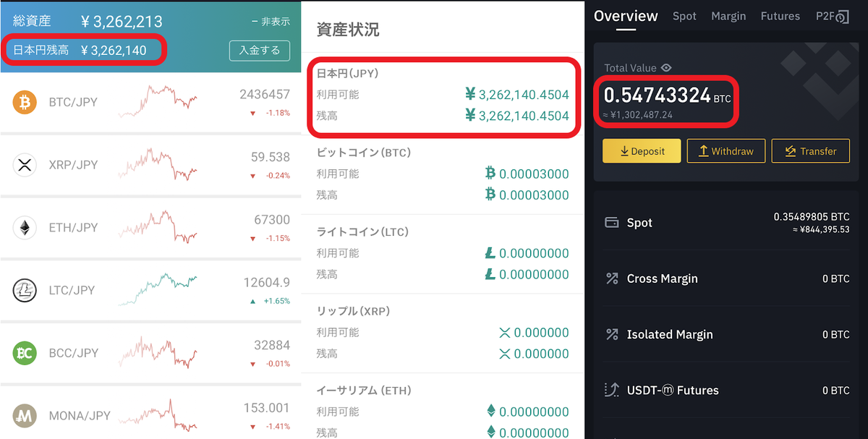Screen dimensions: 868x439
Task: Click the ビットコイン(BTC) section heading
Action: [364, 153]
